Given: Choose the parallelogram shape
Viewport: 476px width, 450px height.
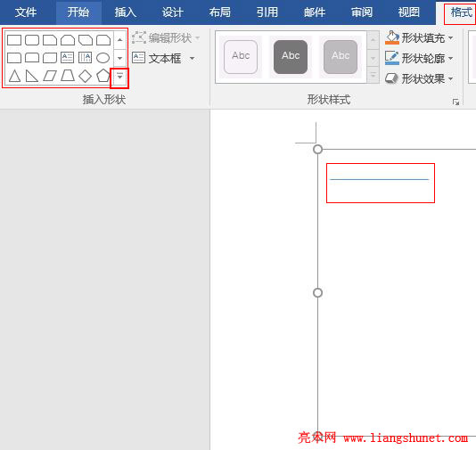Looking at the screenshot, I should click(x=50, y=76).
